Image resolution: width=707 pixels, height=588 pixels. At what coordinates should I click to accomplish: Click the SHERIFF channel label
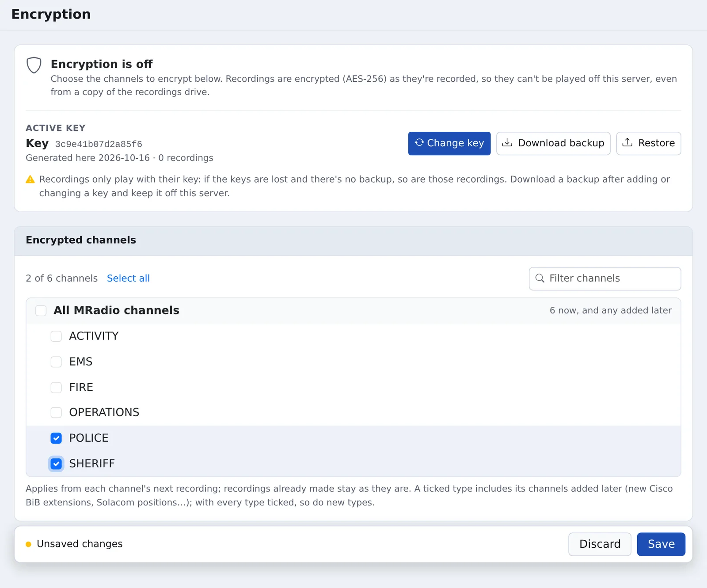click(x=92, y=464)
